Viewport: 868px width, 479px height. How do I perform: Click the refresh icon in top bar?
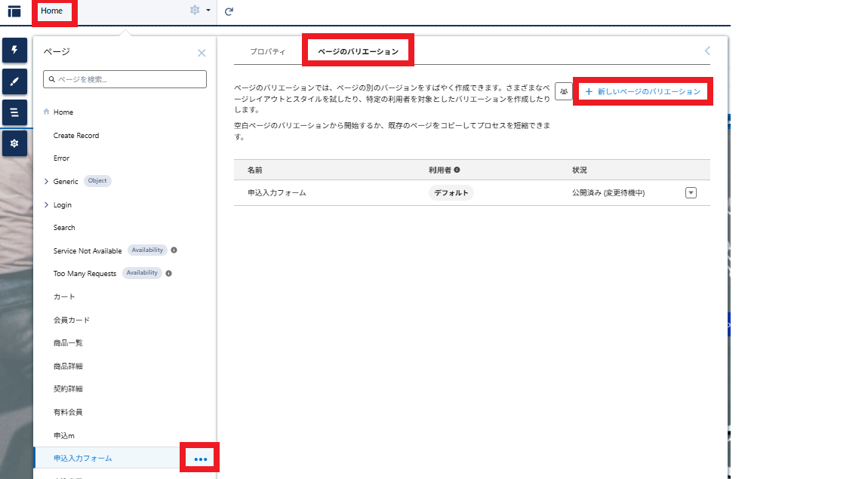(x=229, y=11)
